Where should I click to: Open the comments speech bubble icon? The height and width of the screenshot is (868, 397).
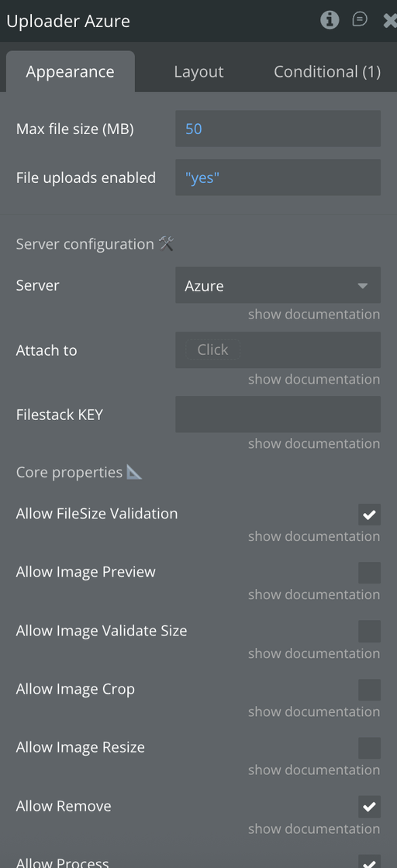click(360, 20)
